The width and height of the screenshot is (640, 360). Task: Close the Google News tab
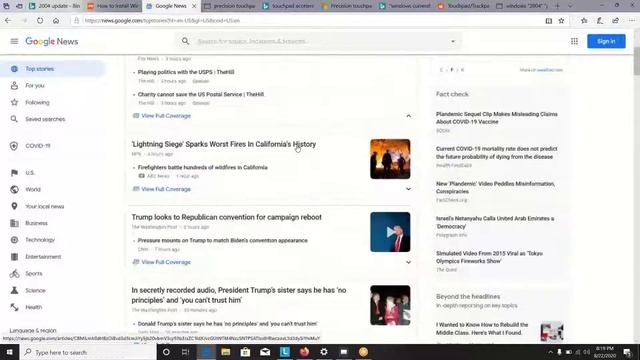tap(194, 6)
